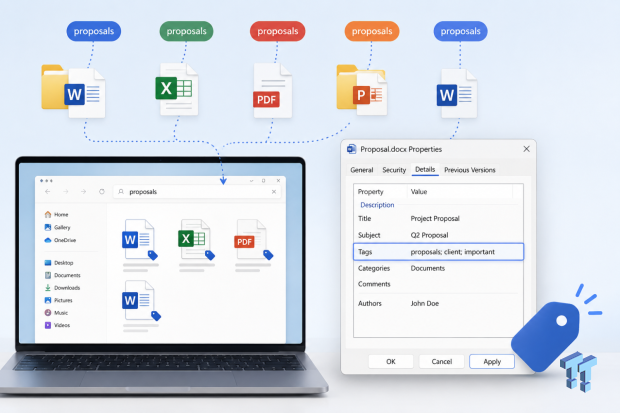Viewport: 620px width, 413px height.
Task: Click Apply in the Properties dialog
Action: click(x=492, y=361)
